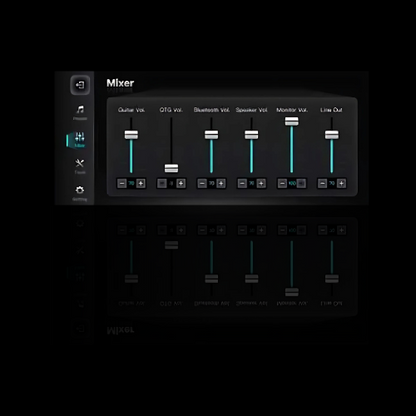Increase Line Out with the plus button

click(x=341, y=183)
